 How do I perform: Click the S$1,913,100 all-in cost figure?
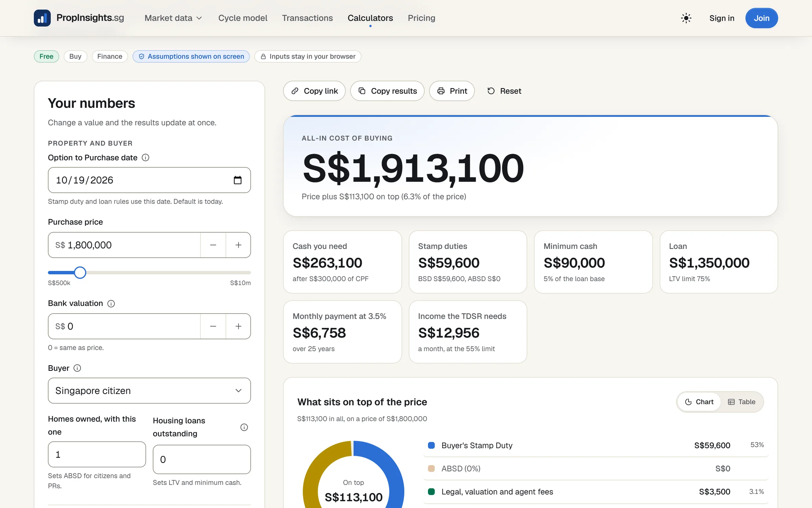tap(413, 168)
